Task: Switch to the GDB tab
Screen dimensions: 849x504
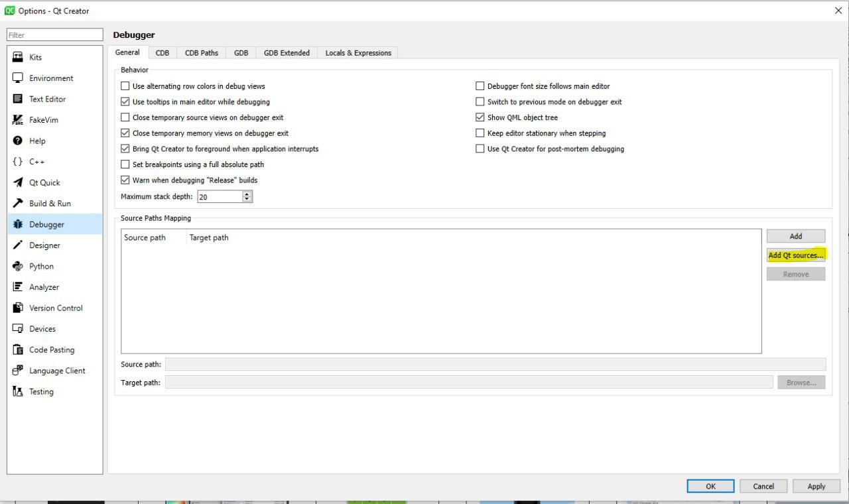Action: coord(241,53)
